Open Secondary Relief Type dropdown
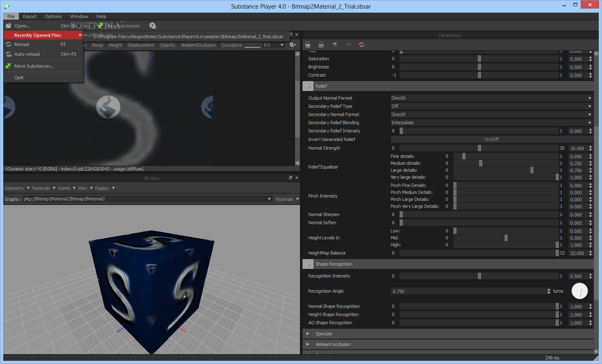The image size is (602, 364). [x=491, y=106]
